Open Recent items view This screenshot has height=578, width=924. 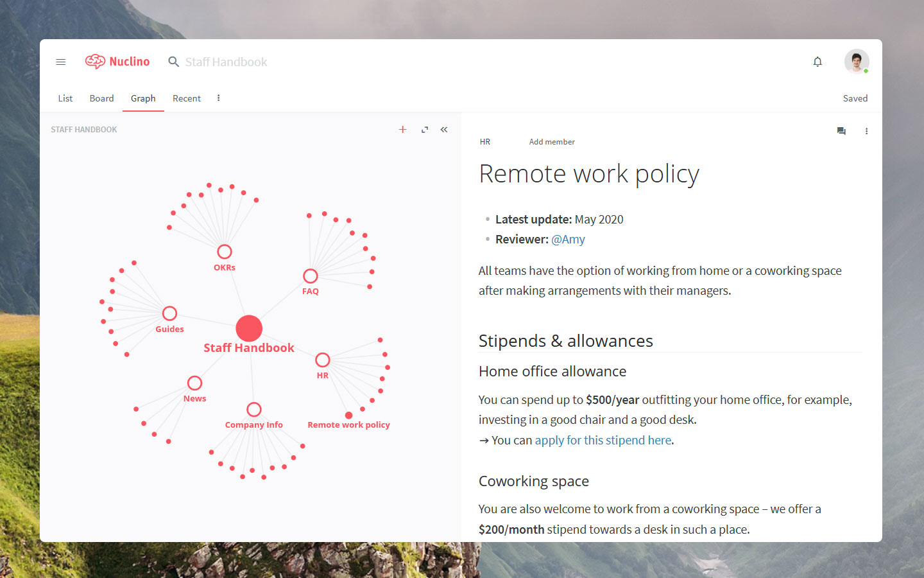186,98
